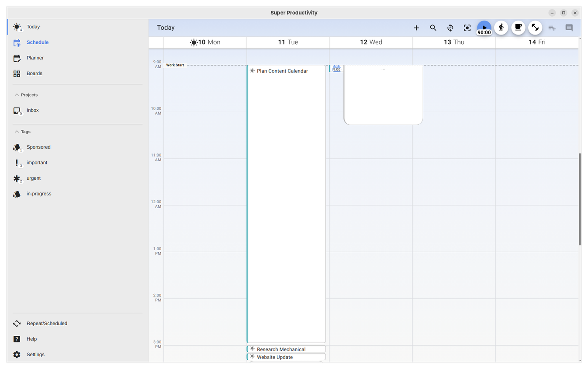Screen dimensions: 588x369
Task: Select the urgent tag
Action: point(78,178)
